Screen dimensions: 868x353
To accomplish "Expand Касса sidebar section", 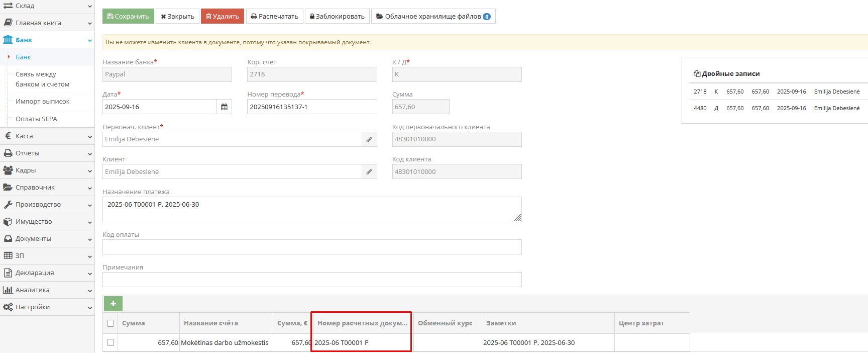I will (47, 136).
